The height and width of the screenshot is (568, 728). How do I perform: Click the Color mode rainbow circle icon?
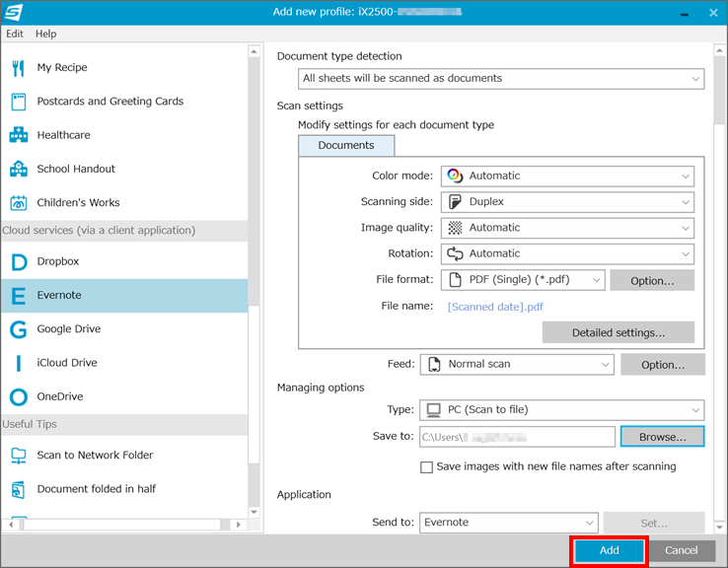[455, 176]
